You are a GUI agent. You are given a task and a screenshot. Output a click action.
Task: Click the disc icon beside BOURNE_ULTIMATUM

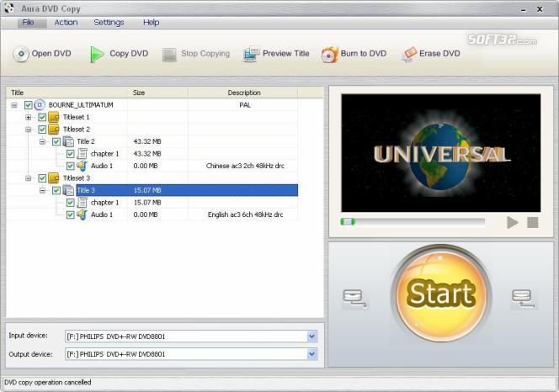click(x=40, y=105)
